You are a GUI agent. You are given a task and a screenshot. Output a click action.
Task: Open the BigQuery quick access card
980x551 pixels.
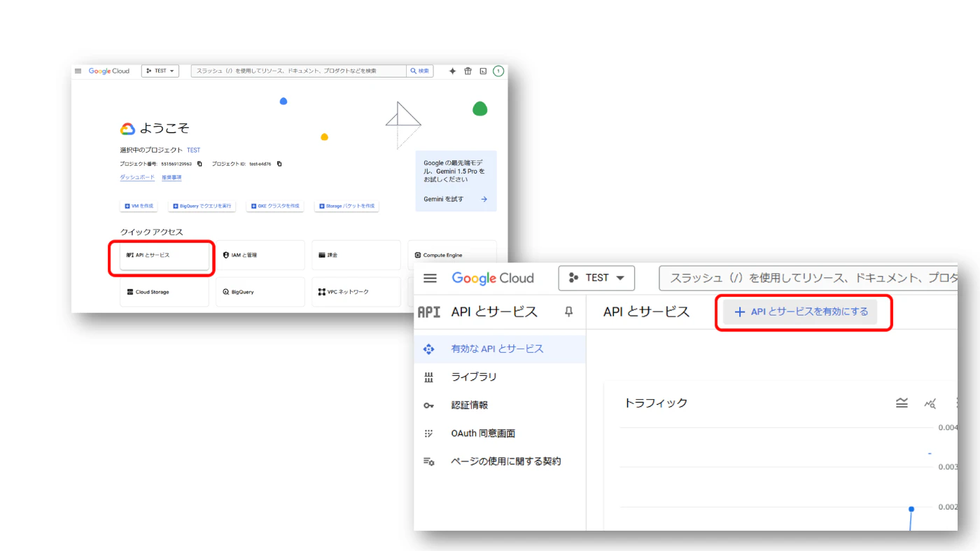pyautogui.click(x=260, y=292)
